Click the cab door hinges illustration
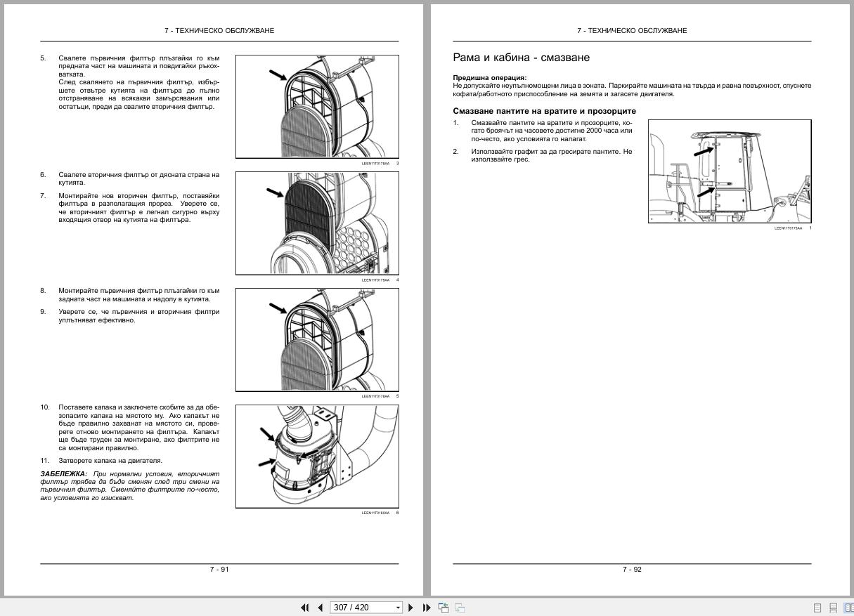This screenshot has height=616, width=854. [730, 171]
